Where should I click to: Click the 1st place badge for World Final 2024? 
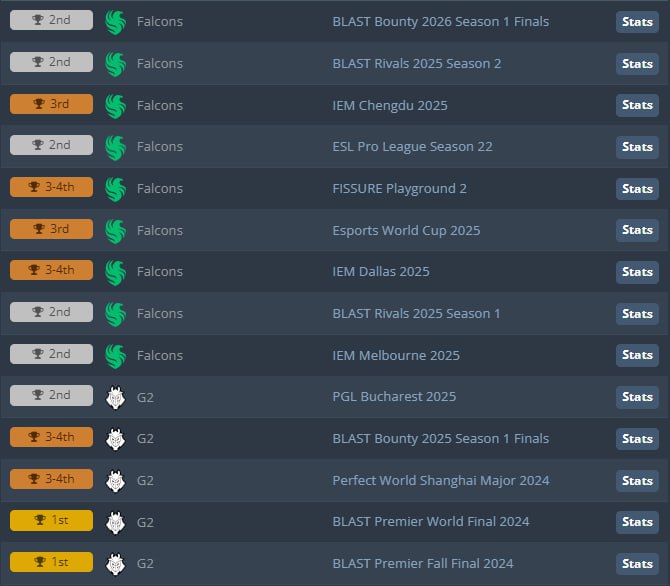tap(51, 521)
